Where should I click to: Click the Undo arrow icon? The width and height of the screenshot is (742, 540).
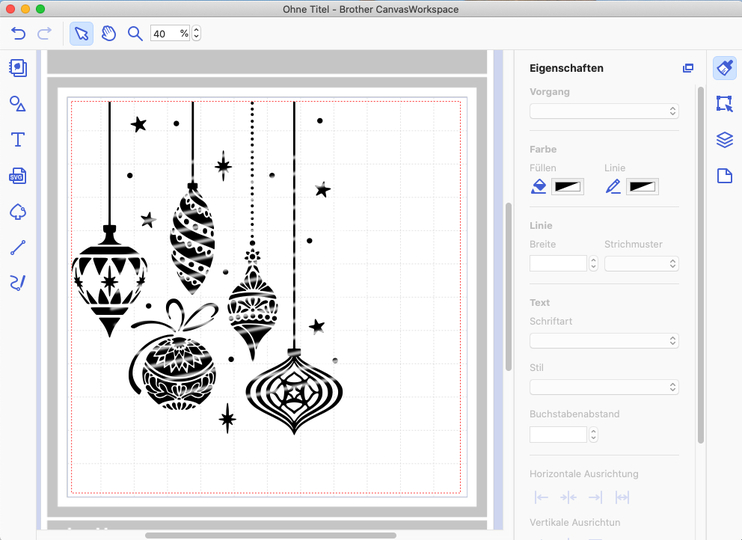point(18,34)
